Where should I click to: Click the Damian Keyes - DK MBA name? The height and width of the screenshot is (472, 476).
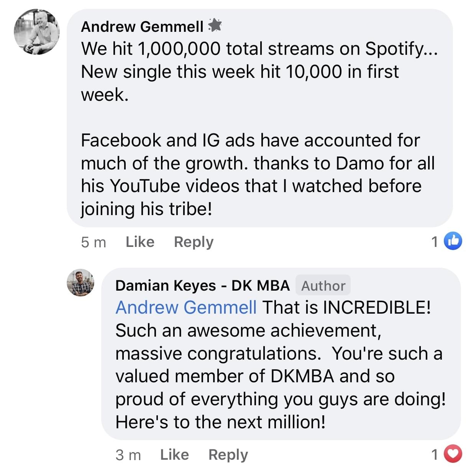tap(202, 286)
